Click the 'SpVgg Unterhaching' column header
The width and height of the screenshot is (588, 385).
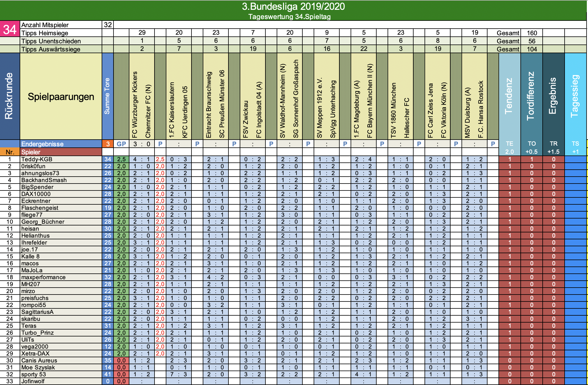click(333, 109)
